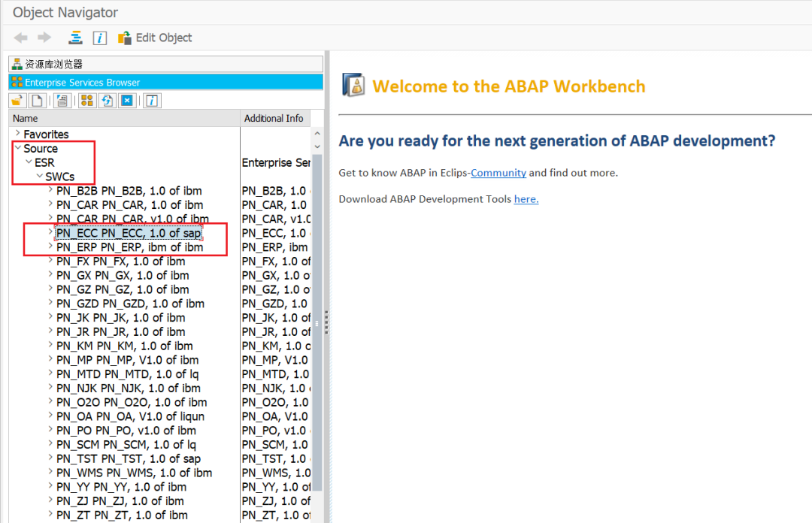Select PN_WMS PN_WMS, 1.0 of ibm
Screen dimensions: 812x523
[134, 473]
